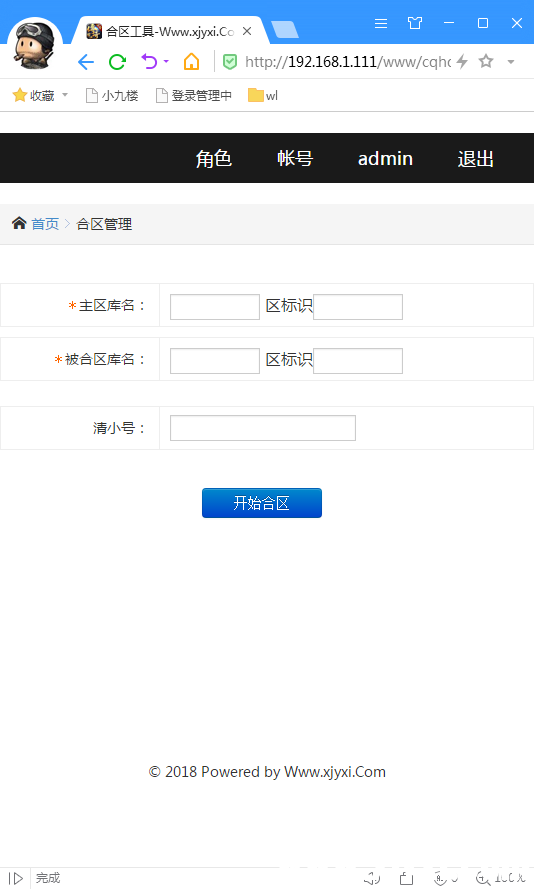Click the 开始合区 button
Viewport: 534px width, 889px height.
(x=262, y=503)
